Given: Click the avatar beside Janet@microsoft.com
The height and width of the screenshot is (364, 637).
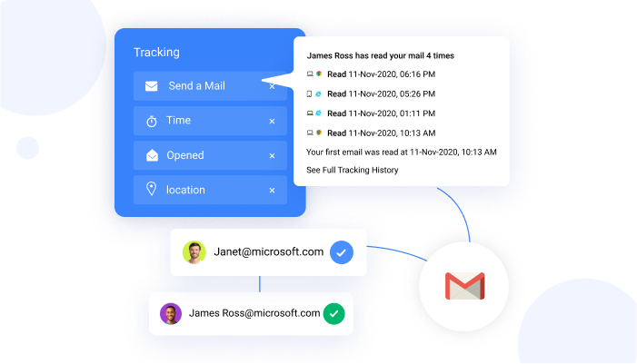Looking at the screenshot, I should tap(194, 252).
